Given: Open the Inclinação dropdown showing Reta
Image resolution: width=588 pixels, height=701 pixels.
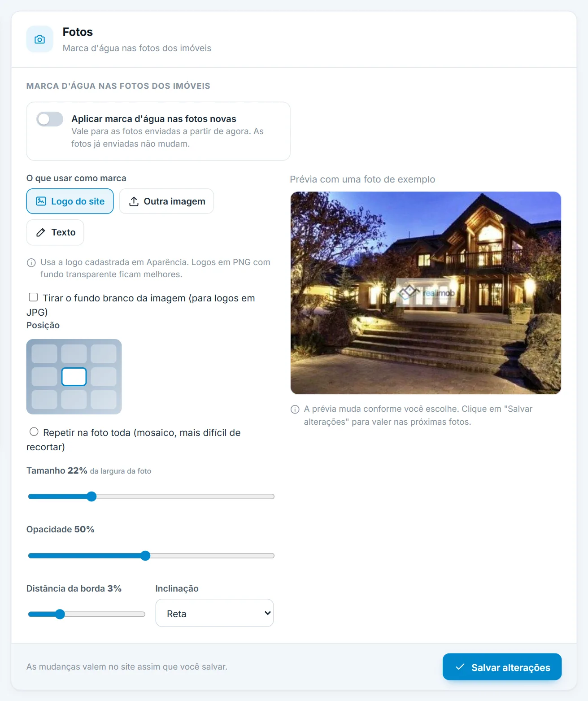Looking at the screenshot, I should 214,613.
